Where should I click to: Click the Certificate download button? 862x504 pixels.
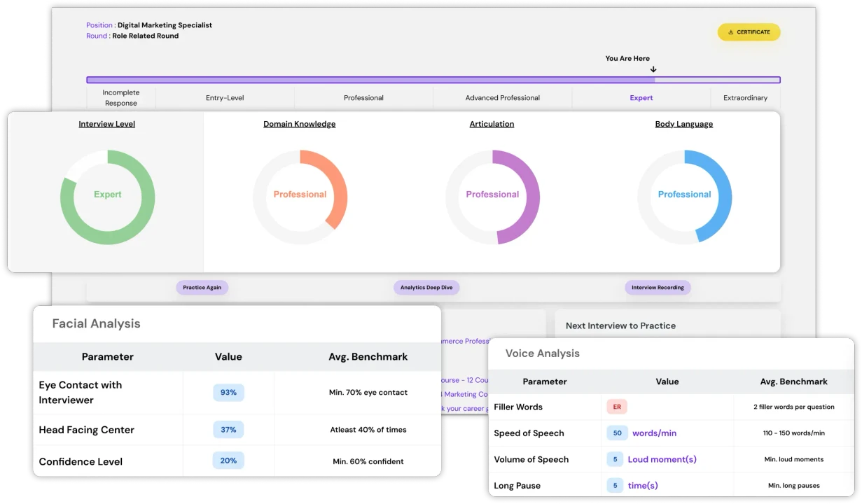(749, 32)
